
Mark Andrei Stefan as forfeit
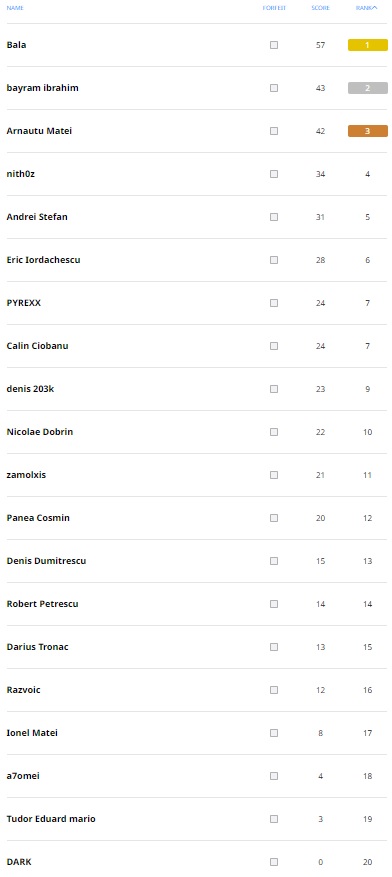tap(274, 217)
